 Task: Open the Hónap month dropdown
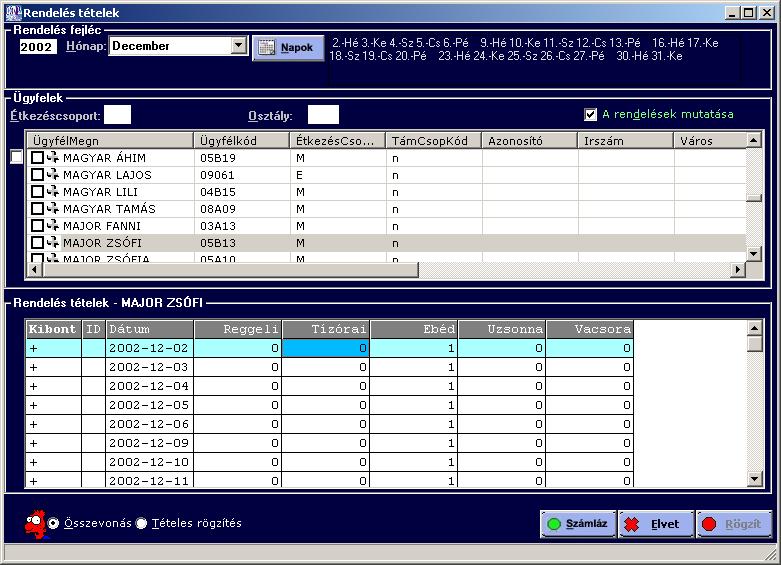tap(238, 46)
